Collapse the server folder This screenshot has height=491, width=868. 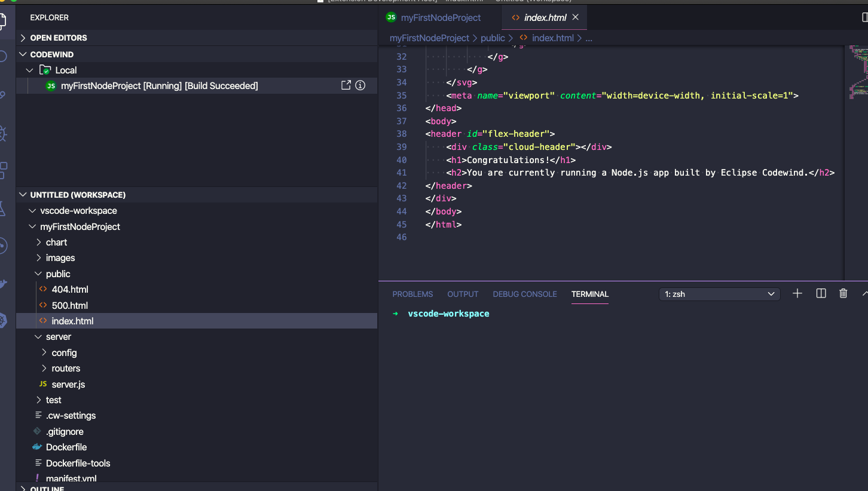pyautogui.click(x=39, y=337)
